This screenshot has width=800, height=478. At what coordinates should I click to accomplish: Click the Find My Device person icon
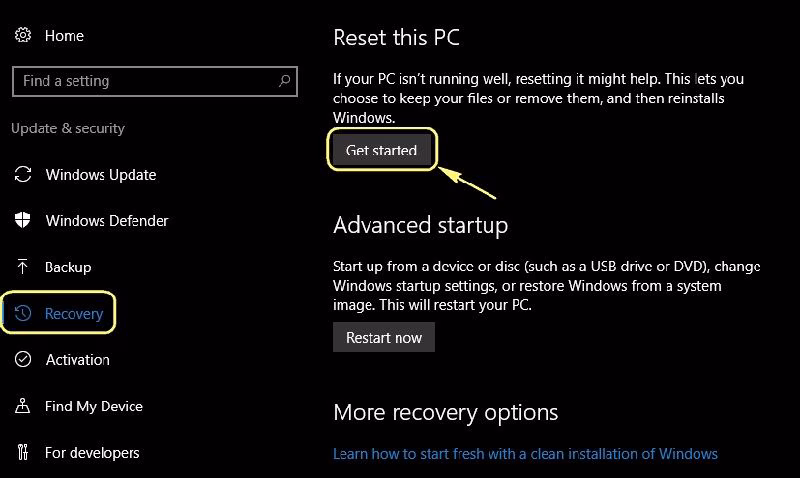point(22,406)
